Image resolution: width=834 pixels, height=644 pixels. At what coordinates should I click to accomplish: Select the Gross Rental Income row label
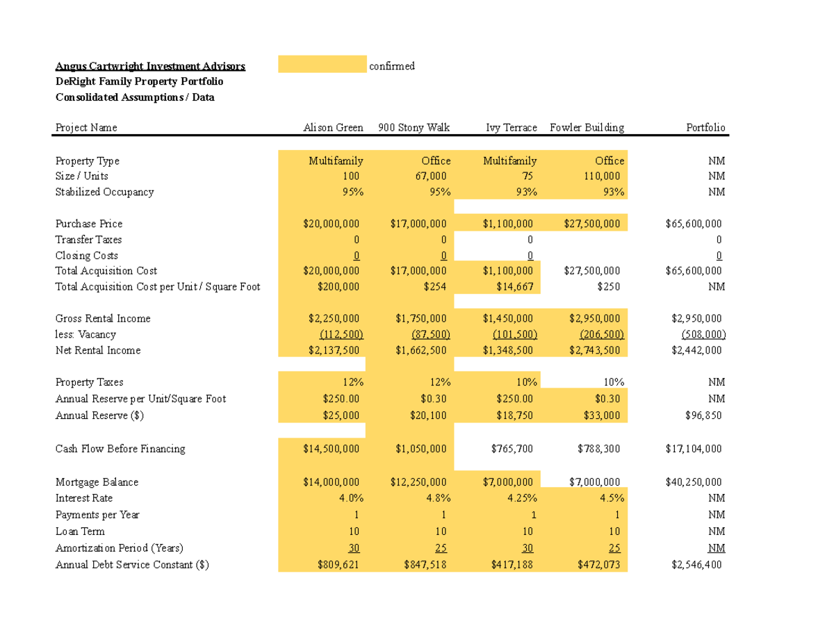tap(103, 318)
